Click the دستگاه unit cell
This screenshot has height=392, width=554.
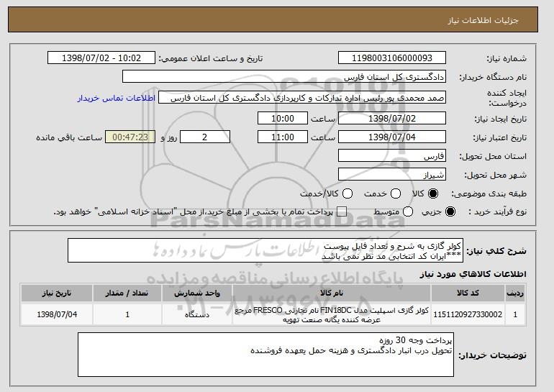coord(197,314)
